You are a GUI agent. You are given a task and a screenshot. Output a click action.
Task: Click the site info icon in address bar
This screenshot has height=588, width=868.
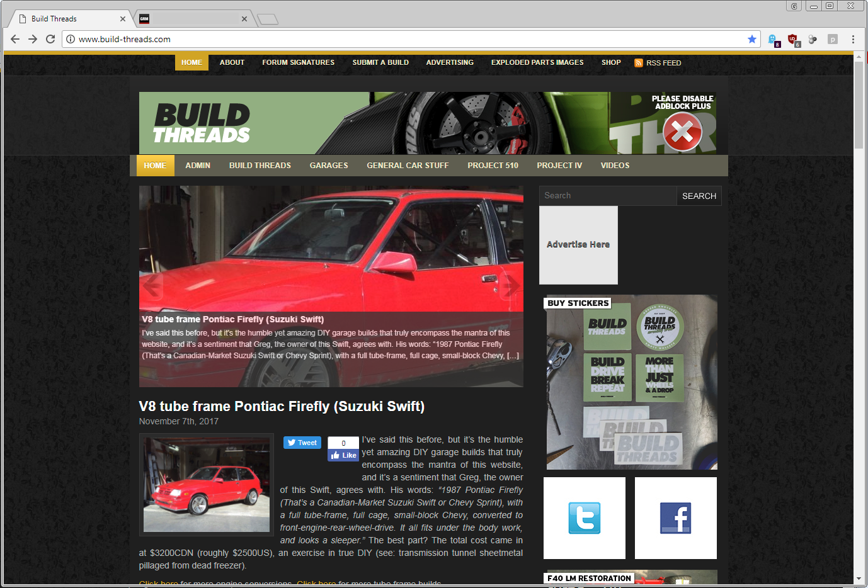71,39
